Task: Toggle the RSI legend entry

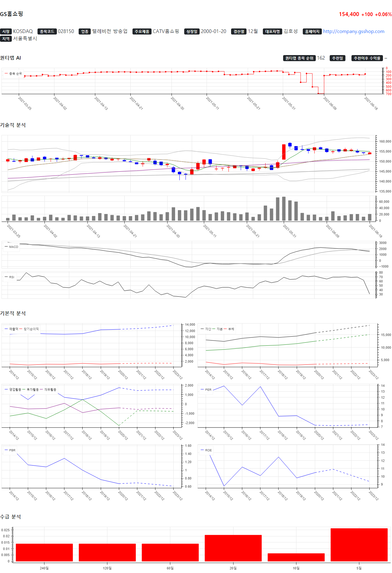Action: point(9,277)
